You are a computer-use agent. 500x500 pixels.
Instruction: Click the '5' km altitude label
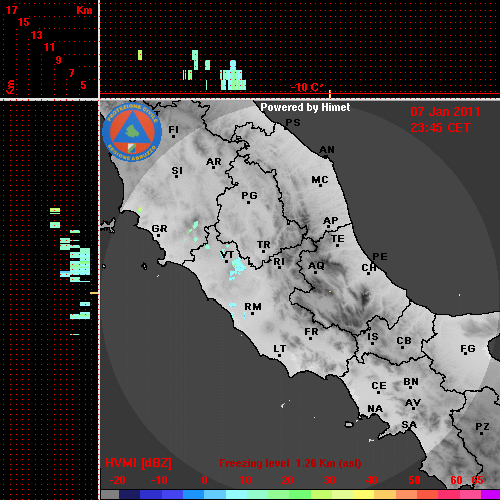[83, 85]
